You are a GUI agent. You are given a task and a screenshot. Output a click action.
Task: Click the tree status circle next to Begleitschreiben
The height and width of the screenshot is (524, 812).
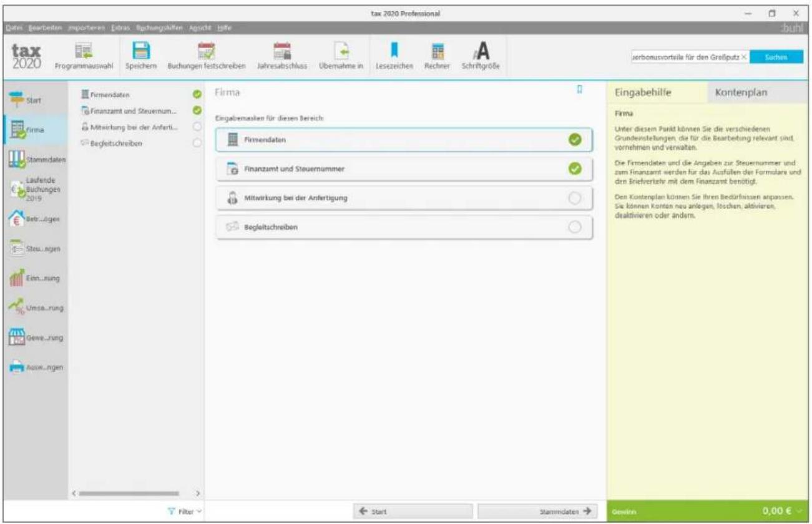[x=197, y=143]
